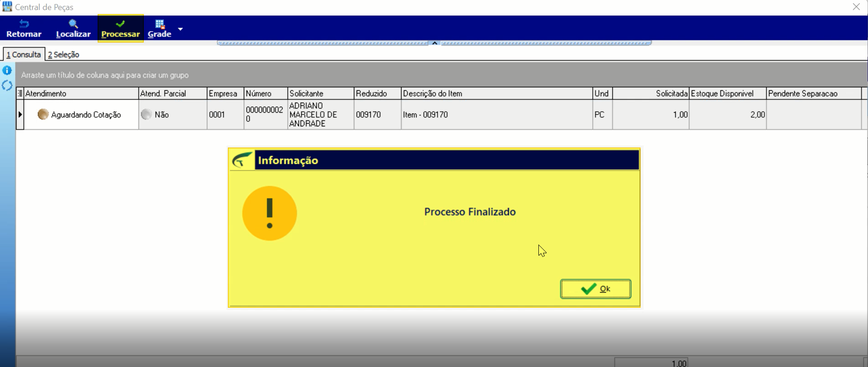
Task: Sort by the Número column header
Action: coord(265,93)
